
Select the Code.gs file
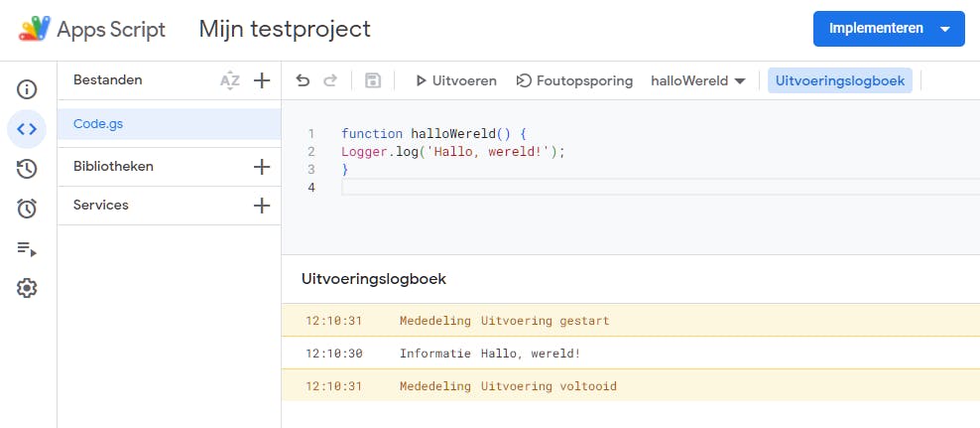pos(98,124)
